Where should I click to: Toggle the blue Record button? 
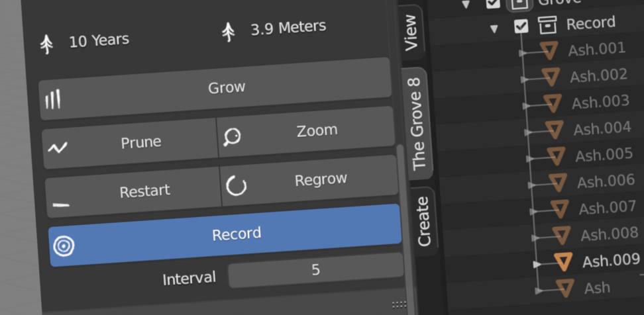[x=225, y=235]
